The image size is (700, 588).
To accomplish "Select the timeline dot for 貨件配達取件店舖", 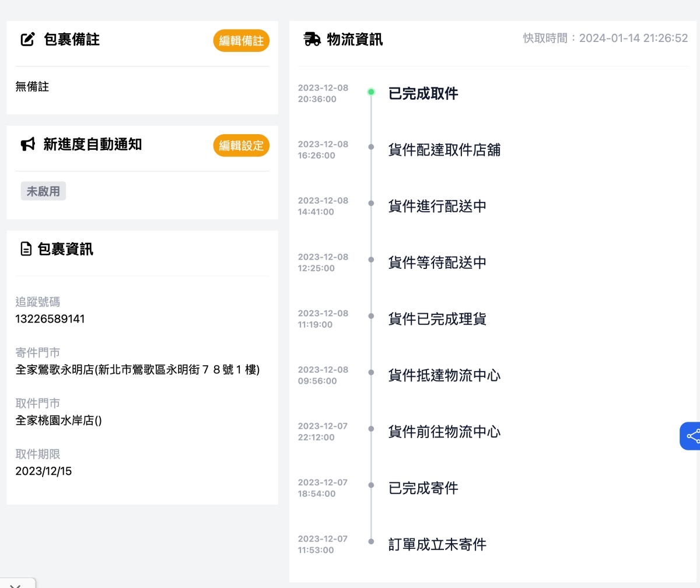I will 371,147.
